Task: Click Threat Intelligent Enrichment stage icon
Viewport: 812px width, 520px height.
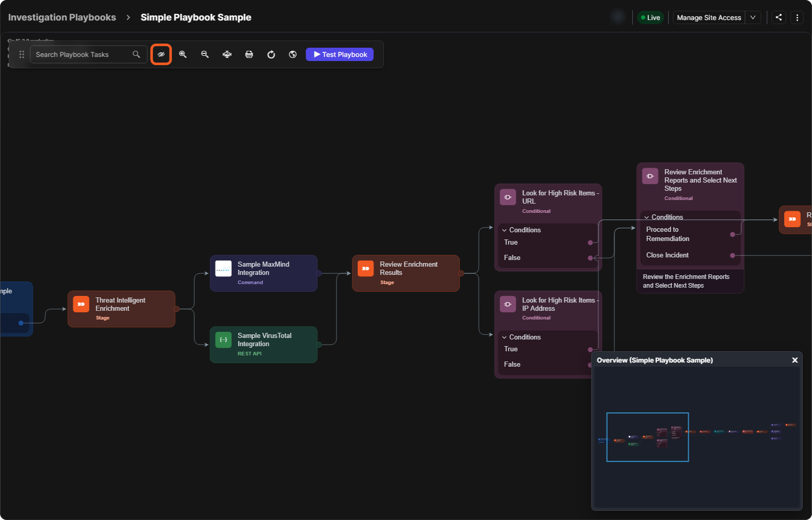Action: [x=81, y=304]
